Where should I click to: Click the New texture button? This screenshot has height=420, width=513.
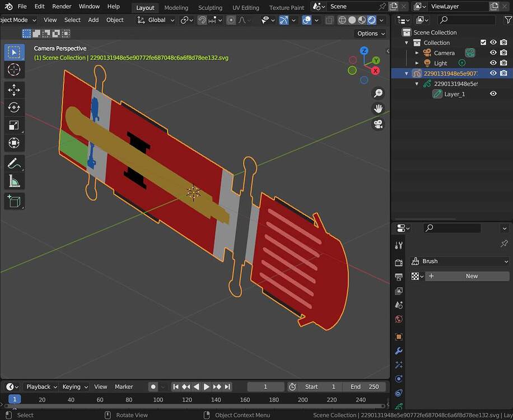click(467, 276)
